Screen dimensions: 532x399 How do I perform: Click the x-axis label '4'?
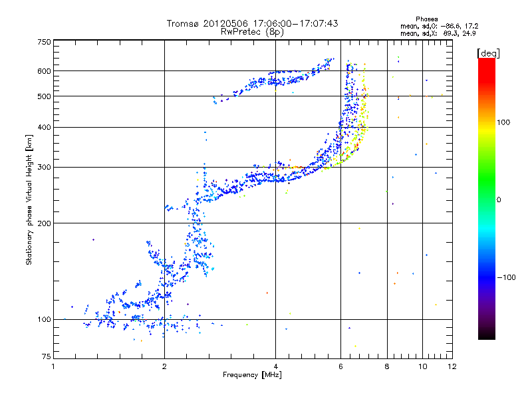click(x=276, y=366)
